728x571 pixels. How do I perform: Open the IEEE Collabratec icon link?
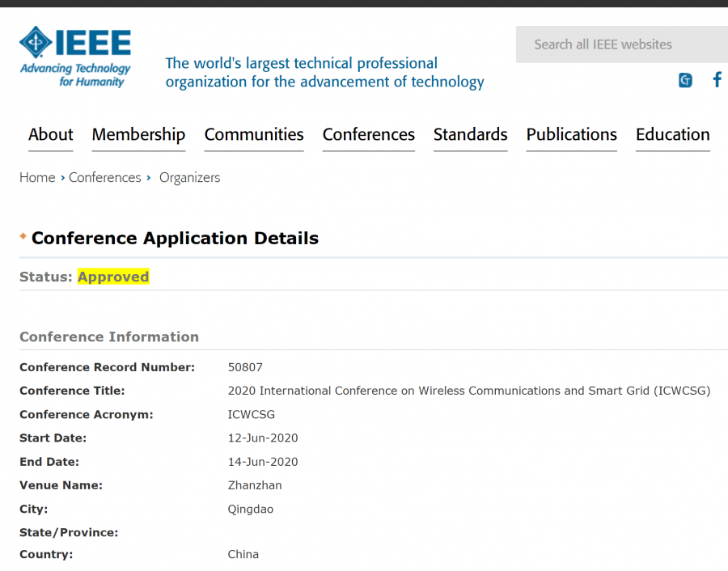tap(685, 80)
